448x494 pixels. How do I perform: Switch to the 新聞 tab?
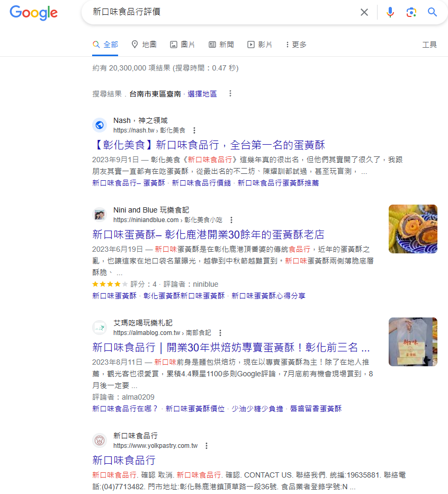click(x=221, y=45)
